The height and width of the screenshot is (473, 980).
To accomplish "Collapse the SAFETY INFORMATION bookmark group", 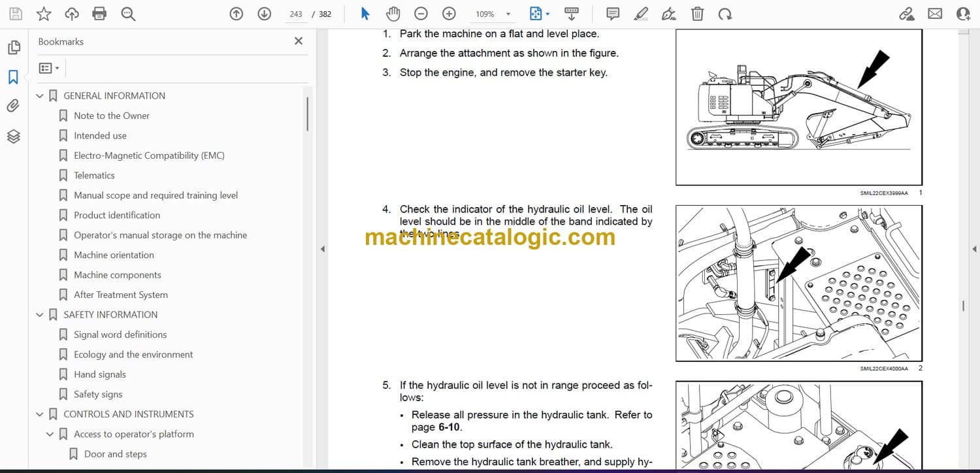I will [x=40, y=315].
